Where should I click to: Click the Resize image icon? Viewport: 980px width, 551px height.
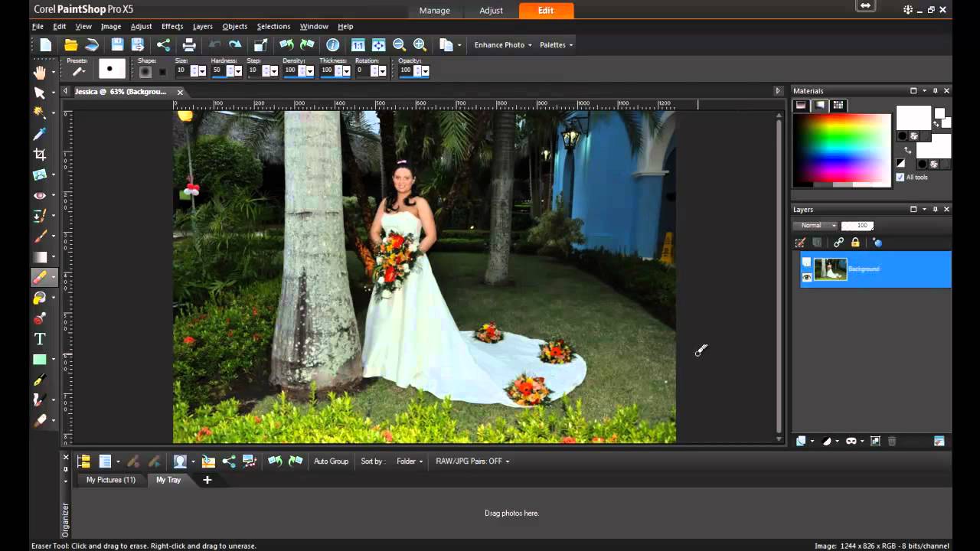click(x=260, y=45)
